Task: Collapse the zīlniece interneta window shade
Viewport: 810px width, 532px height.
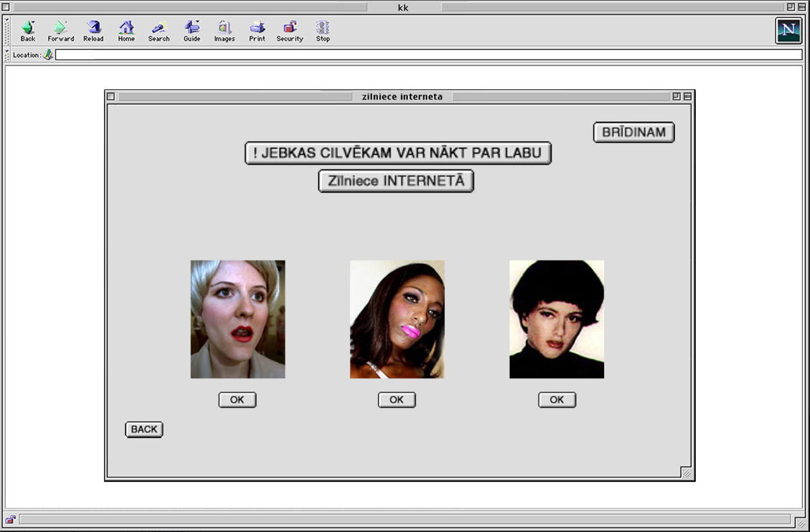Action: pyautogui.click(x=687, y=97)
